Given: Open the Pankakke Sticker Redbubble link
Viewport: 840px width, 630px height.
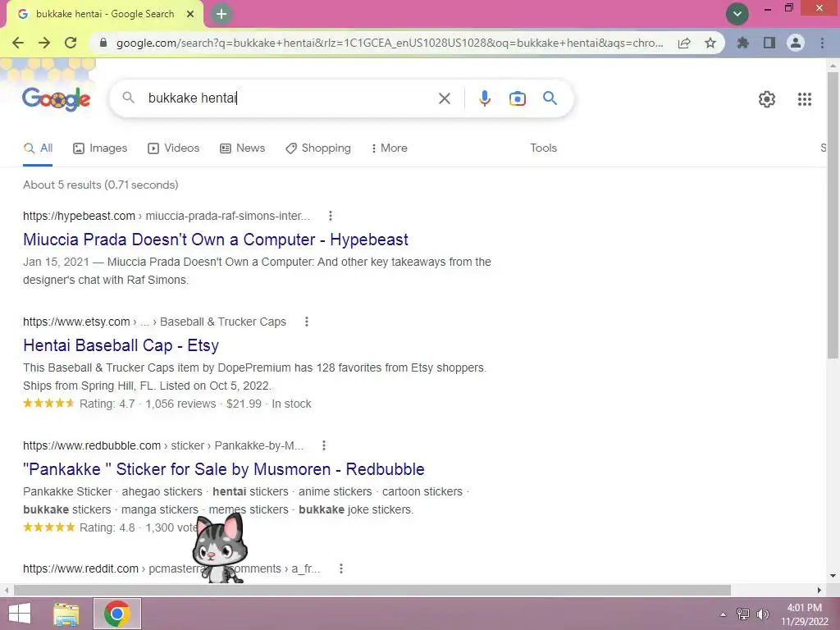Looking at the screenshot, I should point(224,469).
